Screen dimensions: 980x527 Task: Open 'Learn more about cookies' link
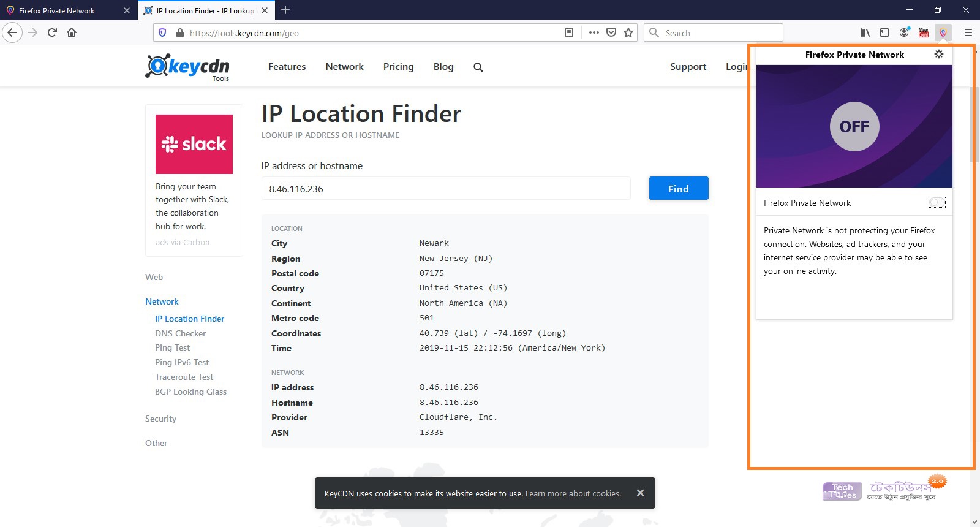point(573,493)
